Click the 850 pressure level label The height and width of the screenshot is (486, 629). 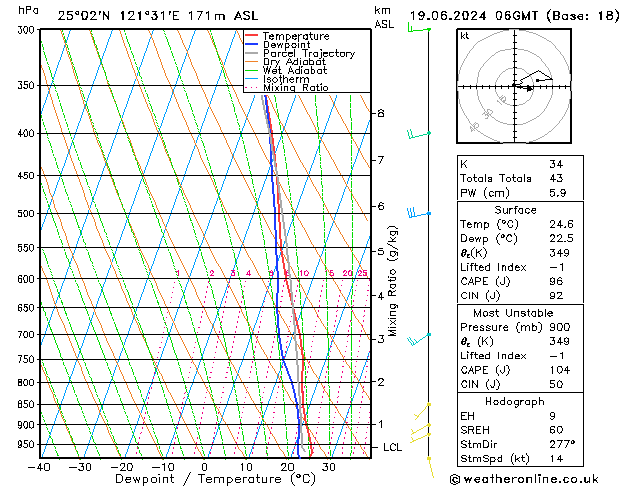[28, 405]
